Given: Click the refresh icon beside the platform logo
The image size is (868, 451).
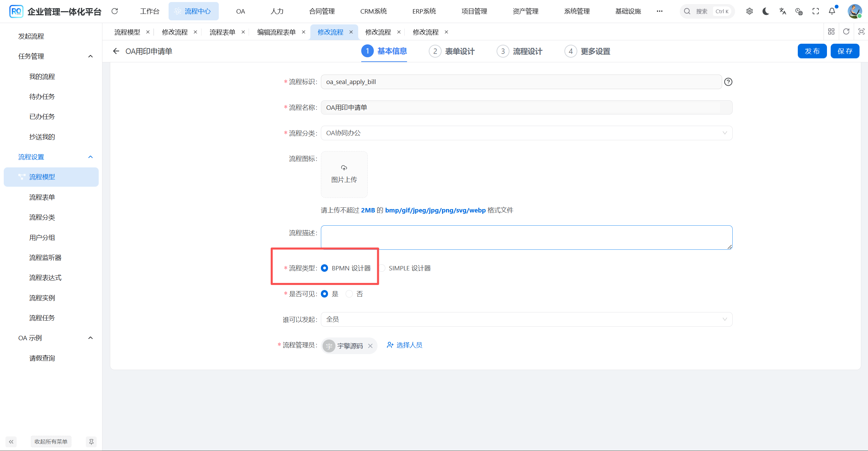Looking at the screenshot, I should click(x=115, y=11).
